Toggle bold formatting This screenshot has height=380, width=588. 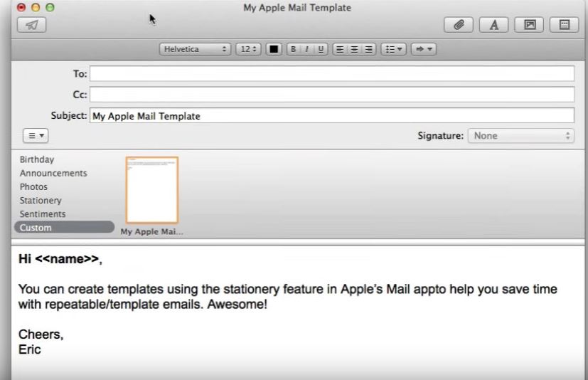tap(293, 49)
